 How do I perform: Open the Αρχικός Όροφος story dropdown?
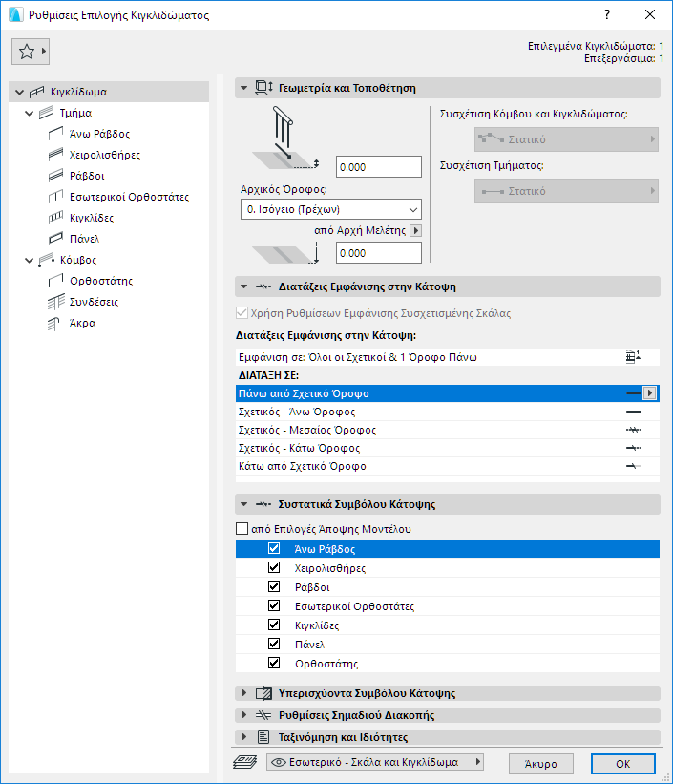pyautogui.click(x=331, y=209)
